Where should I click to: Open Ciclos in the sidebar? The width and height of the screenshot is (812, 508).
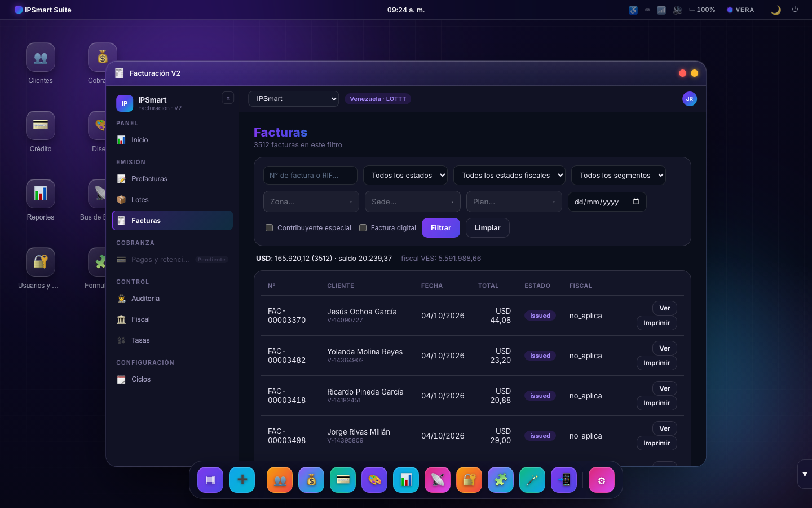click(173, 379)
